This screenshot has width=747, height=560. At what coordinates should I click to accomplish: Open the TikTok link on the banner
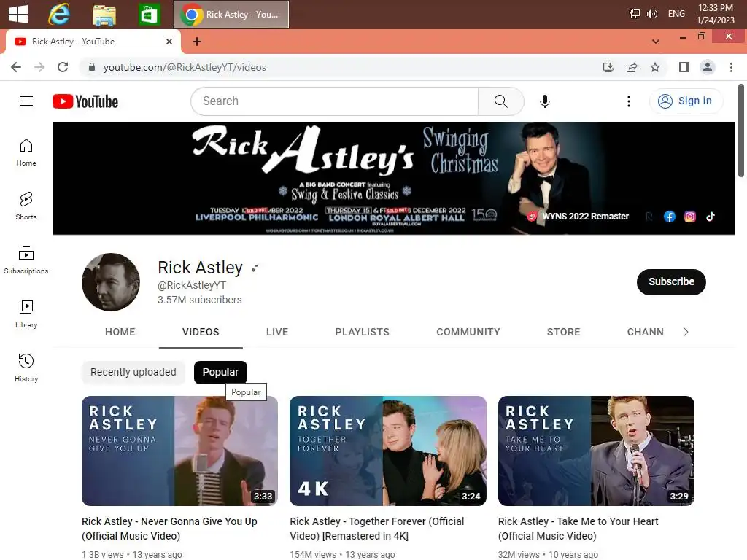tap(711, 217)
